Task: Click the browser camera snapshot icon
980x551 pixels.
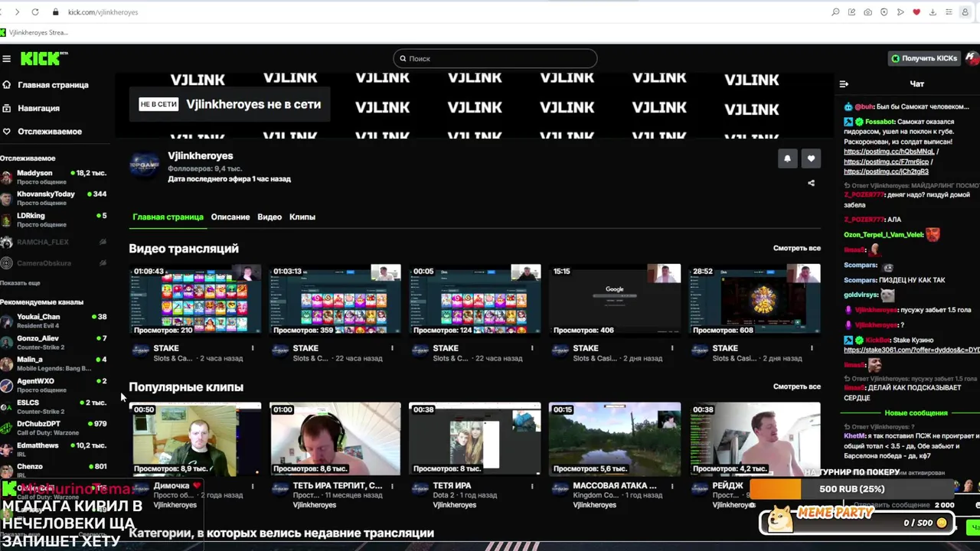Action: (x=867, y=12)
